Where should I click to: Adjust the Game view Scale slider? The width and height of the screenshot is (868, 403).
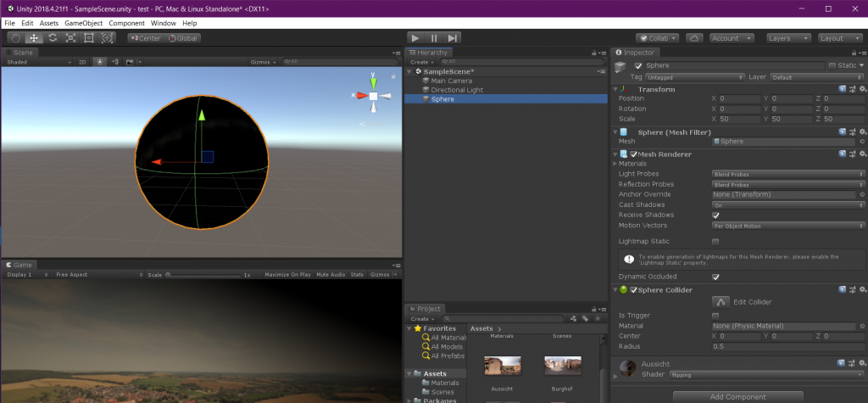(203, 275)
